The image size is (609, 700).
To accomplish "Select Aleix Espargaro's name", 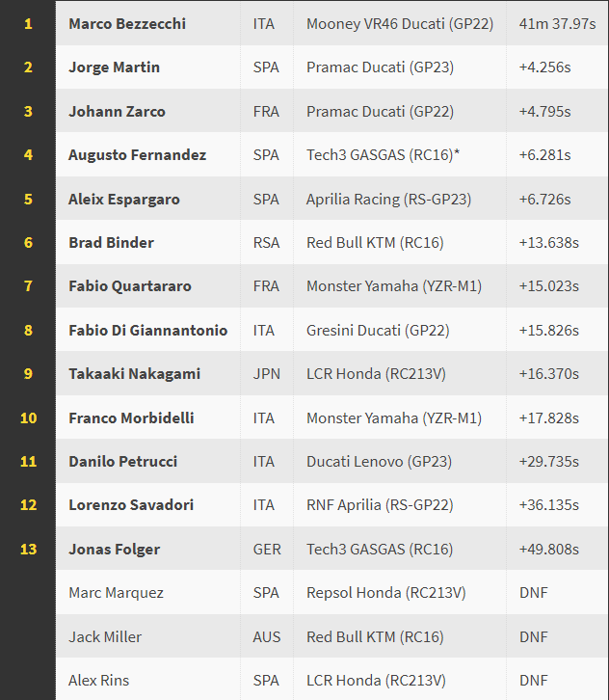I will point(124,200).
